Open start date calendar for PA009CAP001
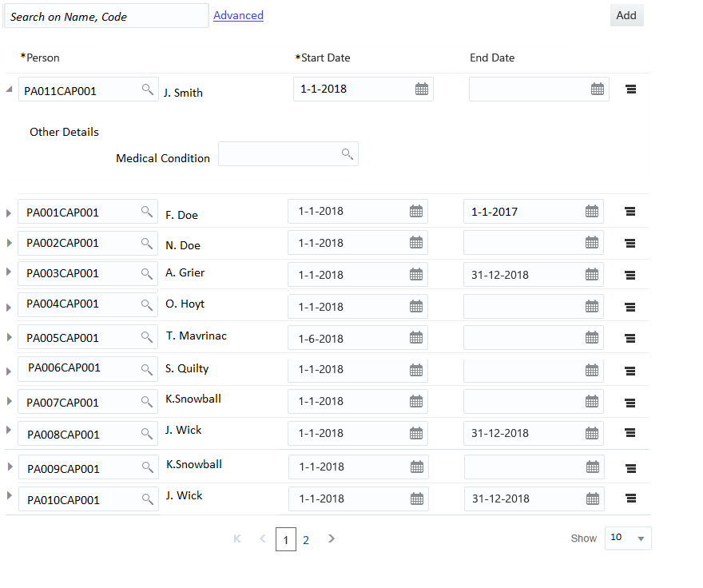The image size is (703, 588). [x=417, y=467]
